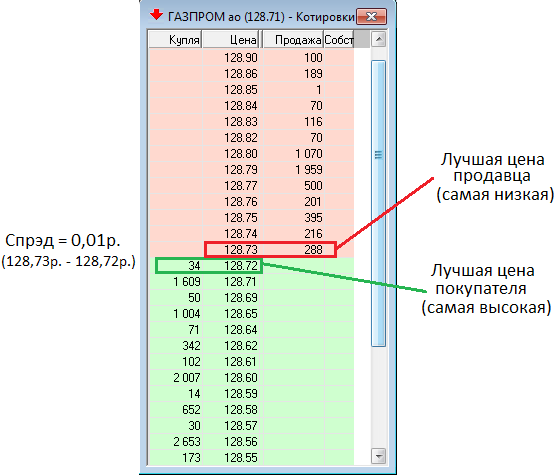Select price cell 128.83

(232, 122)
